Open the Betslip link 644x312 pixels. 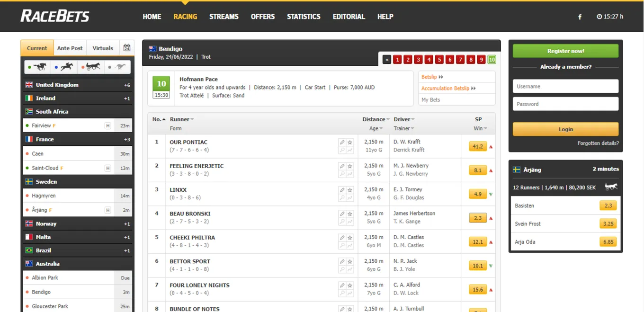[x=432, y=77]
